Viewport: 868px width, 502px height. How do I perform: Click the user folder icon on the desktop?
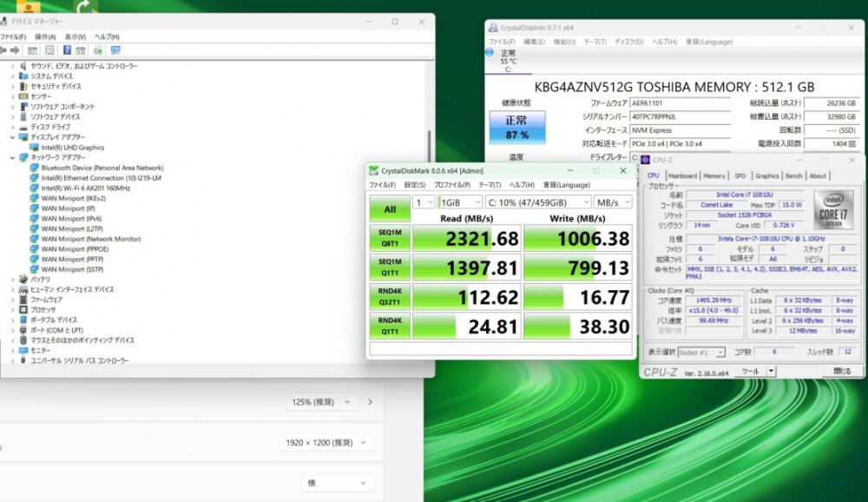click(29, 6)
